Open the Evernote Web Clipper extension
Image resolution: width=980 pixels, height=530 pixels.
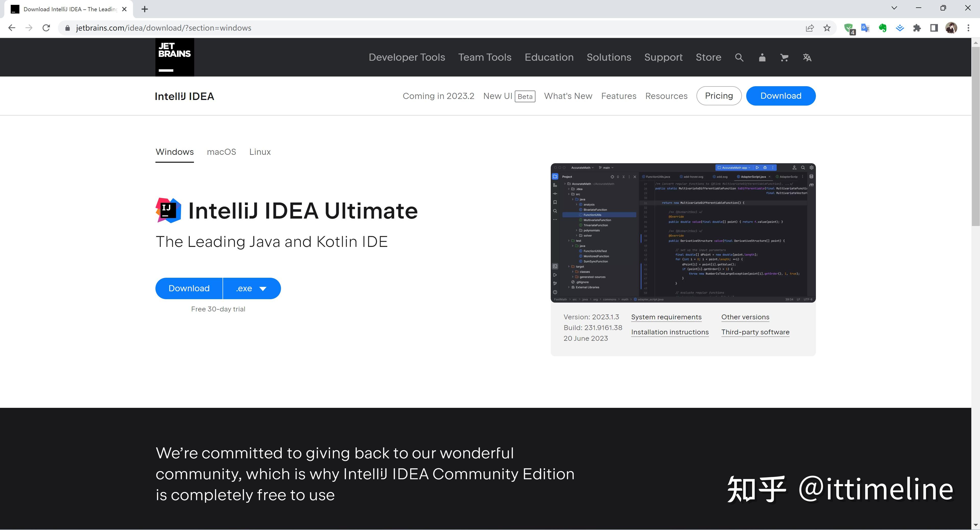[883, 28]
